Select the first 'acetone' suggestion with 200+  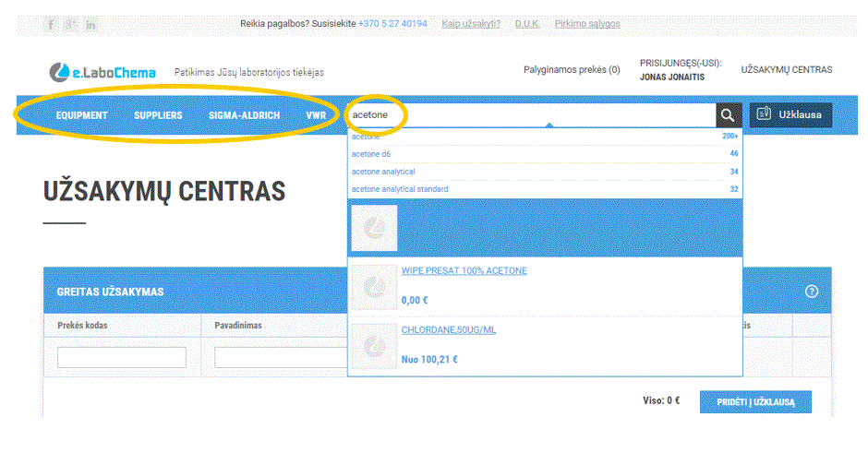coord(545,137)
